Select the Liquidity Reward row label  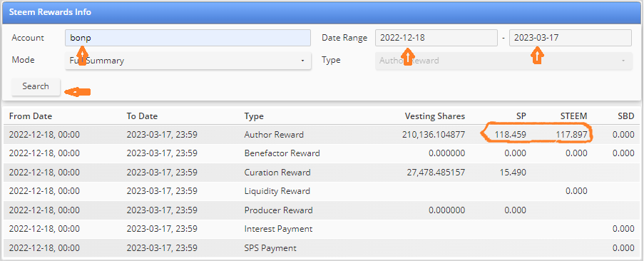(x=277, y=191)
